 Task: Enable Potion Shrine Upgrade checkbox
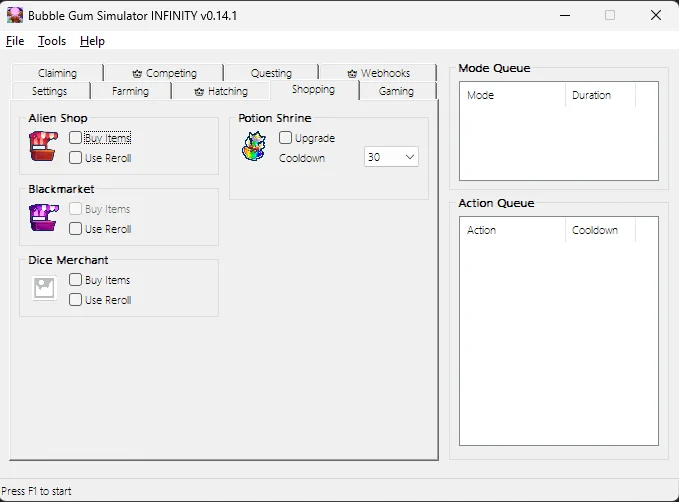click(285, 138)
